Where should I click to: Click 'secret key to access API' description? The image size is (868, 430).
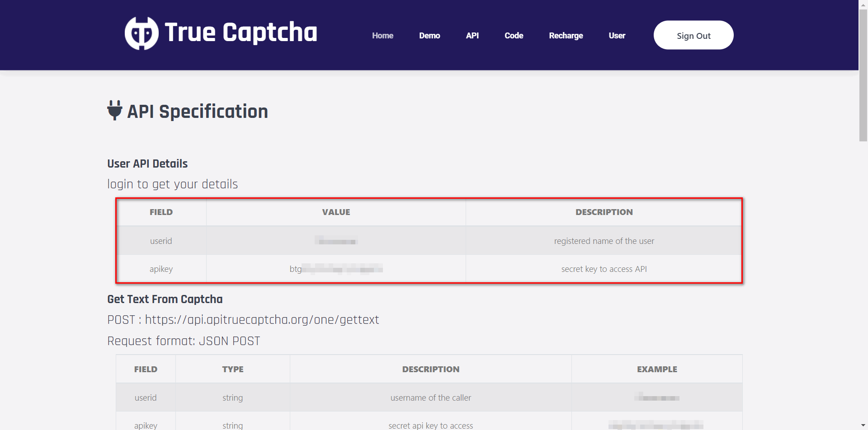point(604,269)
